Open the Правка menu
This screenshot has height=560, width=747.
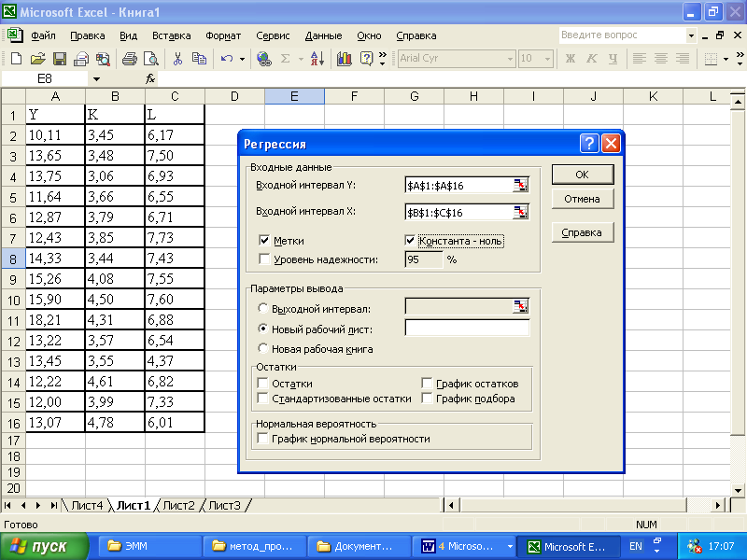point(88,35)
